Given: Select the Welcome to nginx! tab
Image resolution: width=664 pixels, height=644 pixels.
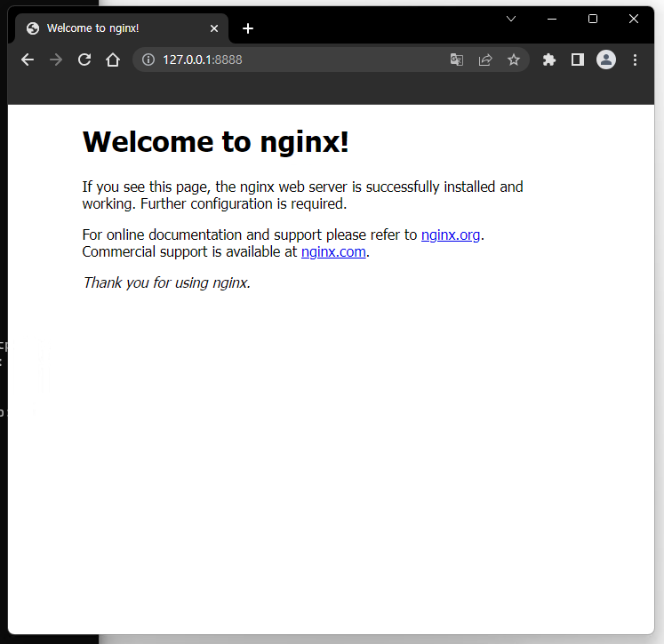Looking at the screenshot, I should tap(122, 28).
